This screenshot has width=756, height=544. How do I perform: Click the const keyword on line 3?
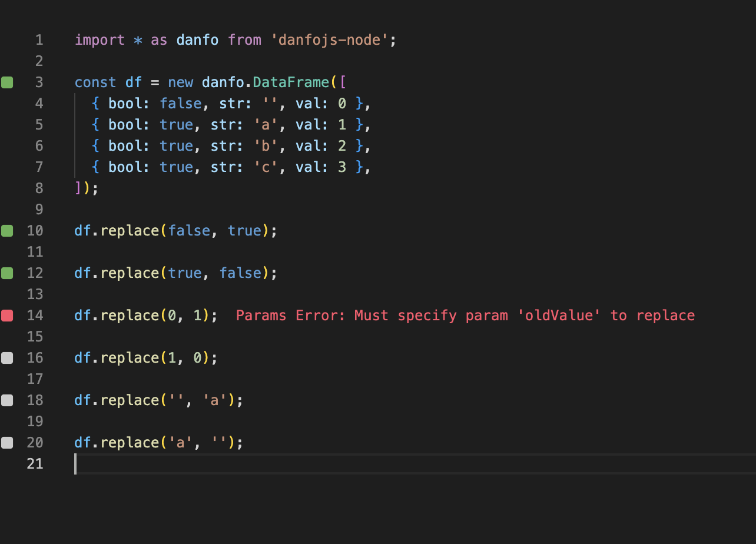click(95, 82)
